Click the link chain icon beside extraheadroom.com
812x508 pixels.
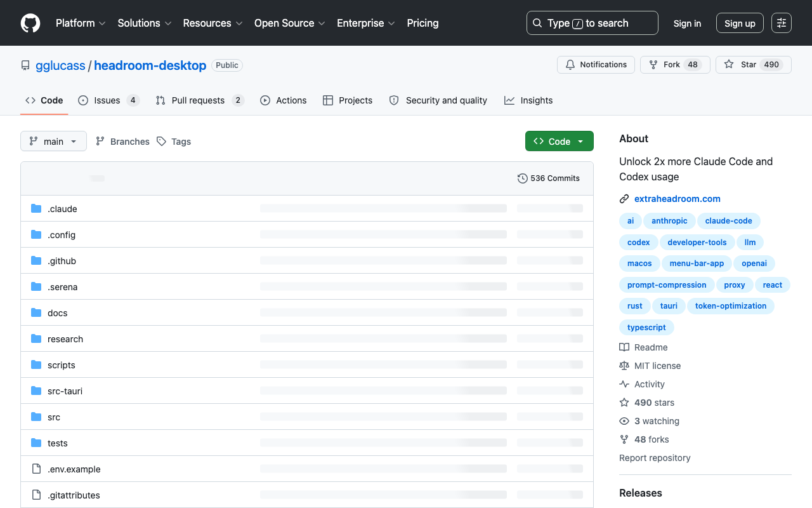[624, 199]
